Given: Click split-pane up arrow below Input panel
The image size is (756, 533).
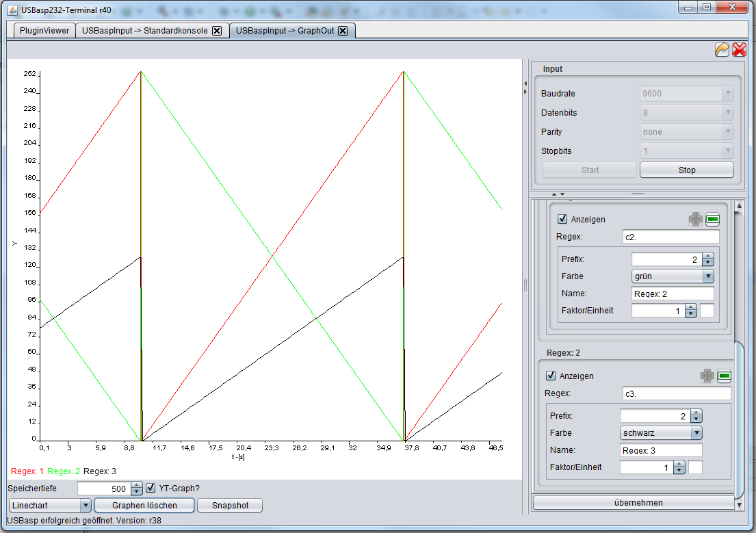Looking at the screenshot, I should pyautogui.click(x=554, y=194).
